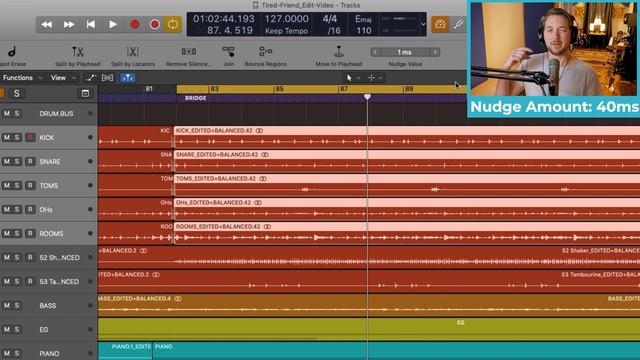Image resolution: width=640 pixels, height=360 pixels.
Task: Solo the EQ track
Action: (17, 329)
